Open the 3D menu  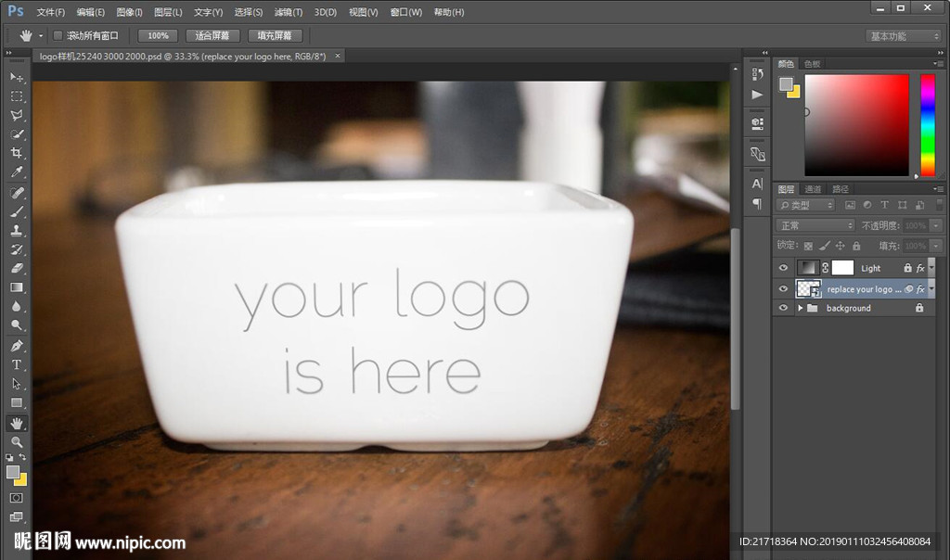tap(326, 12)
